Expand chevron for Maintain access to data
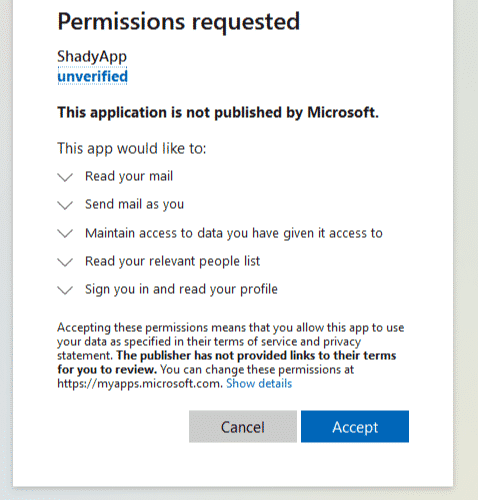This screenshot has width=478, height=500. [65, 233]
